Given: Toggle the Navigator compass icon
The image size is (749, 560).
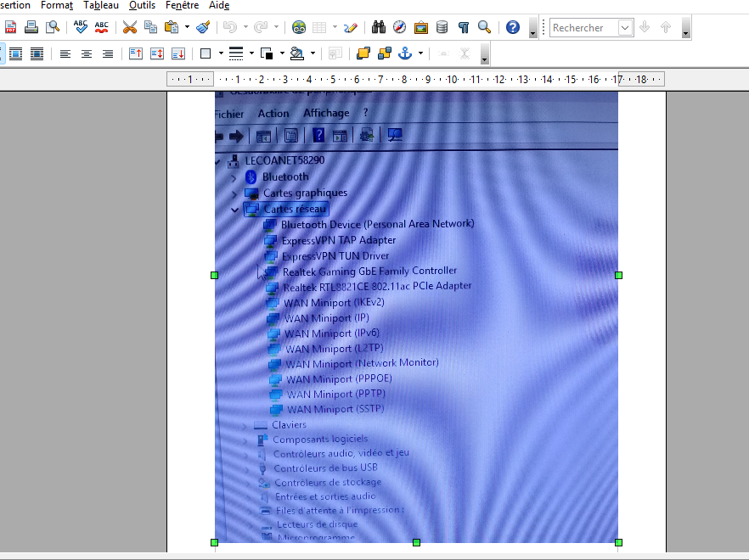Looking at the screenshot, I should coord(399,27).
